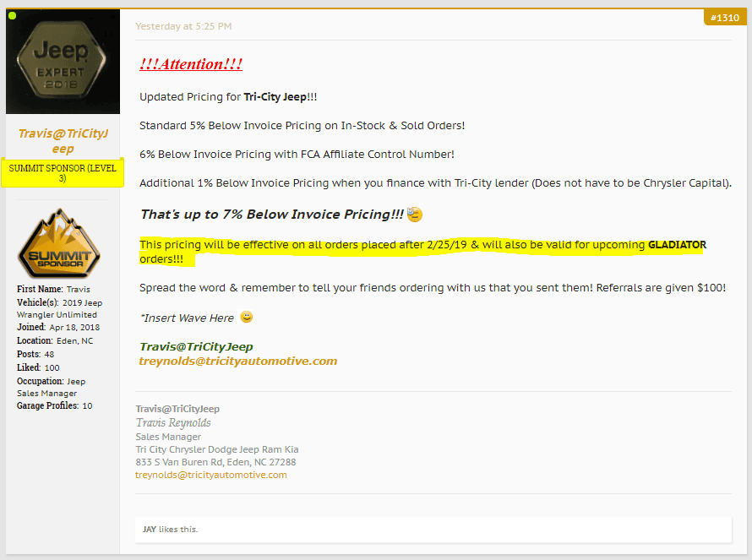Click the Summit Sponsor (Level 3) banner
Image resolution: width=752 pixels, height=560 pixels.
[63, 172]
